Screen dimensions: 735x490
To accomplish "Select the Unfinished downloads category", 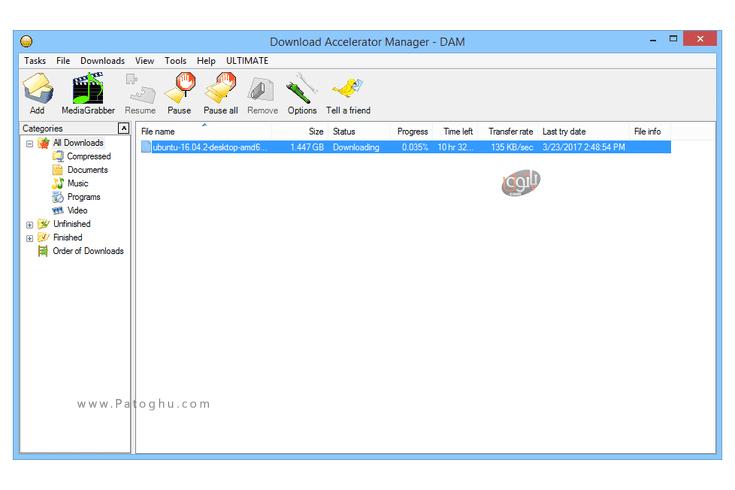I will [x=71, y=224].
